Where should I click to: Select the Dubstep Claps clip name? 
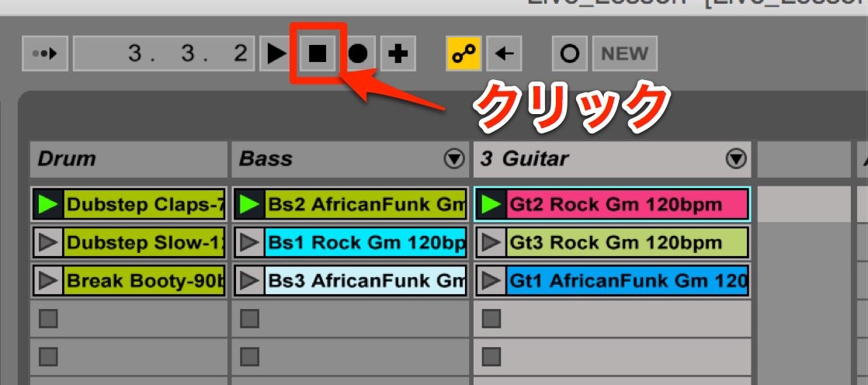pyautogui.click(x=145, y=205)
